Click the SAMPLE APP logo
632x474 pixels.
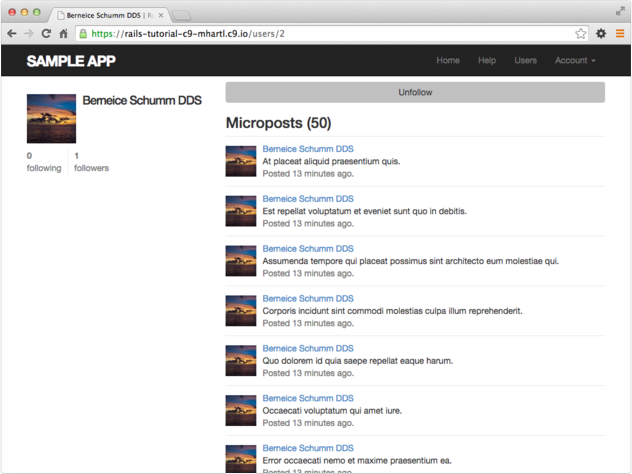coord(71,61)
